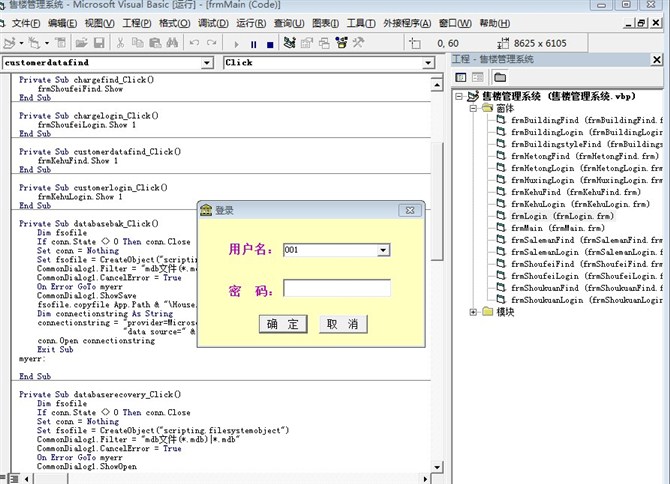Open the Project Explorer toolbar icon
This screenshot has height=484, width=670.
289,43
